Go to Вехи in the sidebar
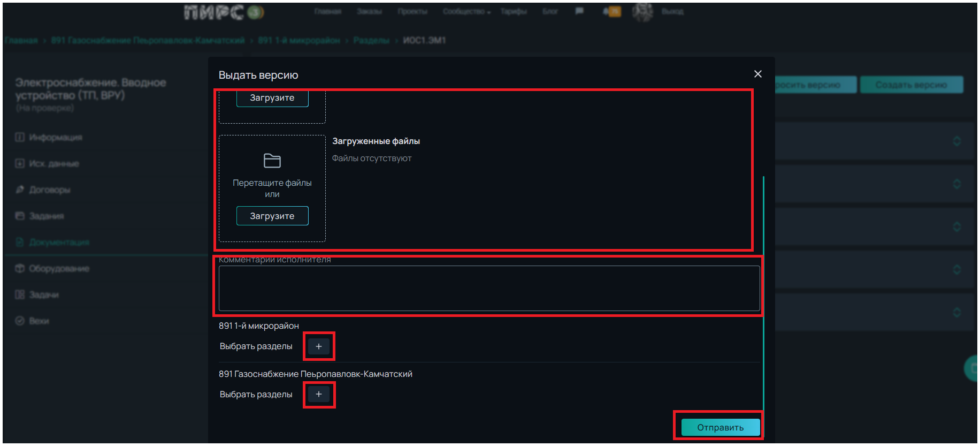 click(x=39, y=321)
